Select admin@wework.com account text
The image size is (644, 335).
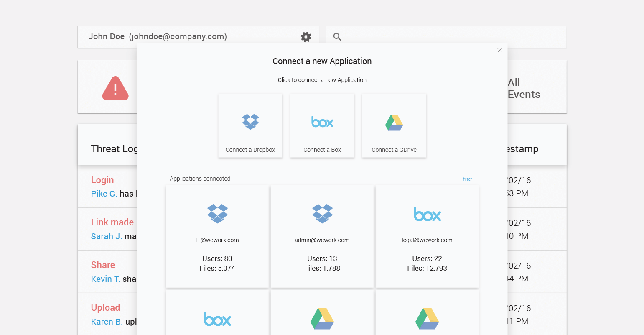[322, 240]
